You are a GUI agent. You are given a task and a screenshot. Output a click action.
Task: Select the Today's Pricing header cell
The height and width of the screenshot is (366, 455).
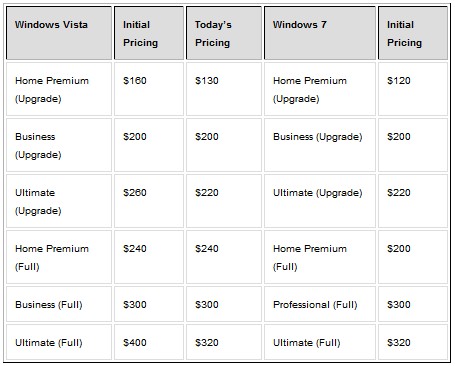tap(224, 33)
